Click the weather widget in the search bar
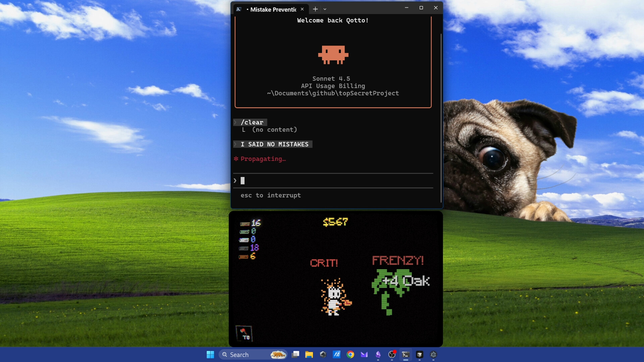The height and width of the screenshot is (362, 644). click(279, 355)
